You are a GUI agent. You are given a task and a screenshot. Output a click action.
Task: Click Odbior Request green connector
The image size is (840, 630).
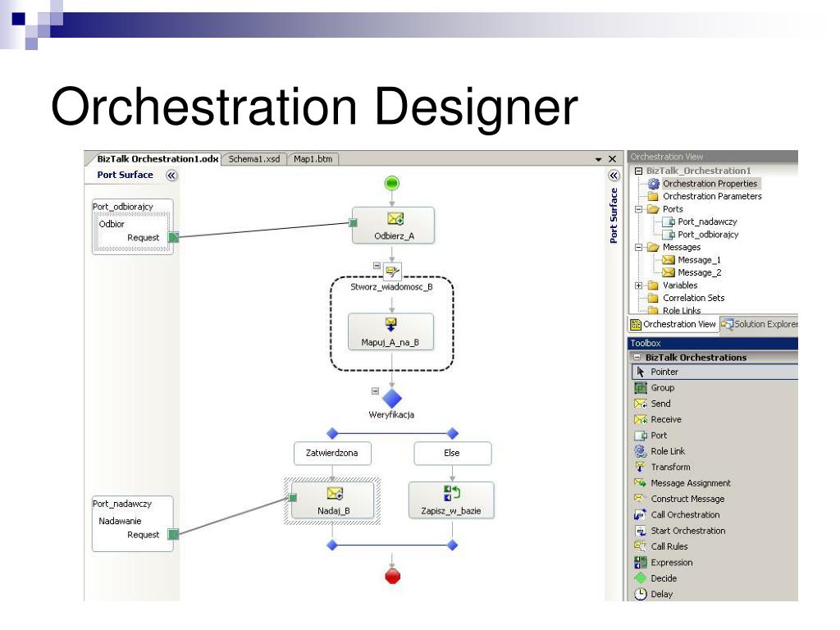[x=174, y=237]
